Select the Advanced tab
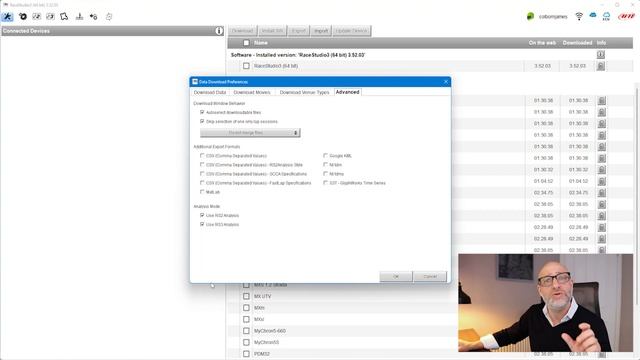Viewport: 640px width, 360px height. [x=348, y=92]
